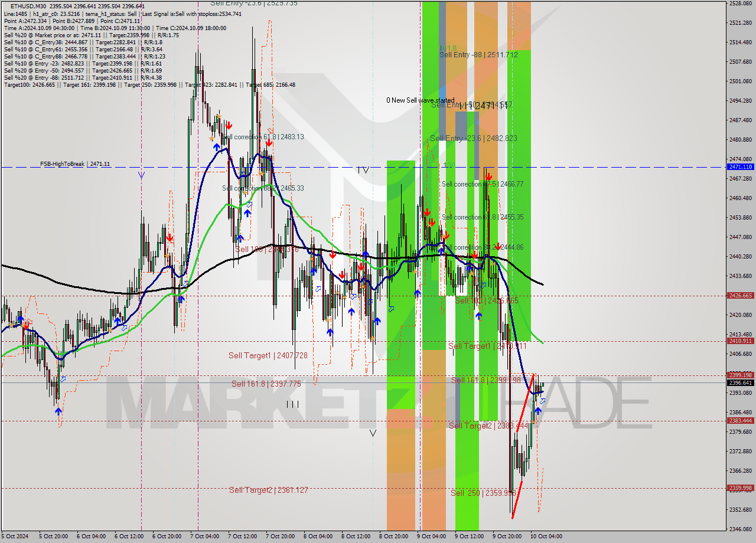Click 'Sell Target2 | 2361.127' label
The width and height of the screenshot is (756, 543).
click(269, 490)
